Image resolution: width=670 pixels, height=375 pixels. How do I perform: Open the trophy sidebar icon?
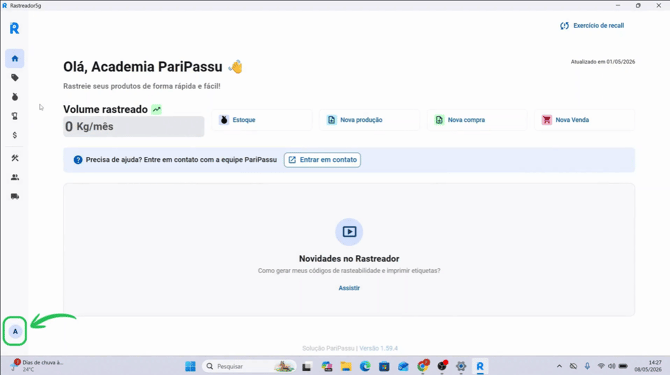point(15,116)
